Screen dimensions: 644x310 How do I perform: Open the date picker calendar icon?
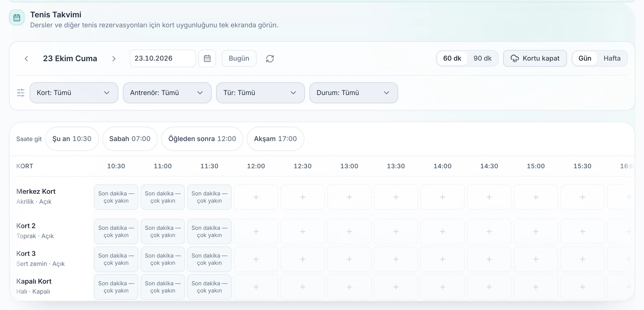(207, 58)
